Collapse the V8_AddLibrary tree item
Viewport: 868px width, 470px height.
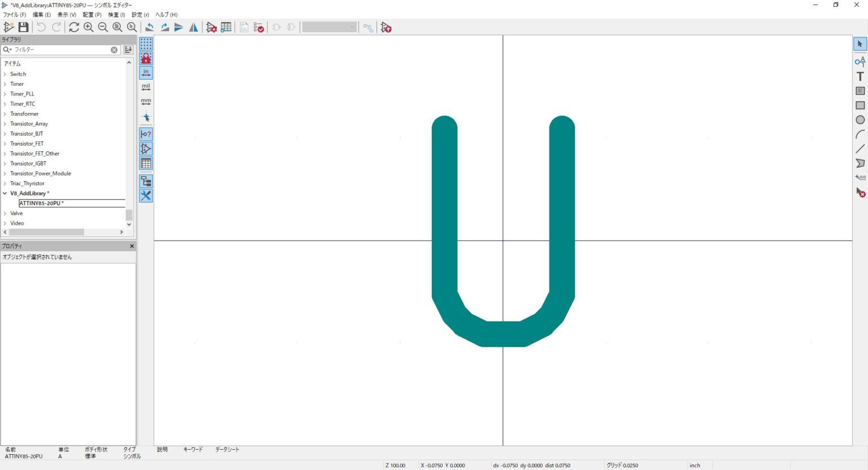(5, 193)
